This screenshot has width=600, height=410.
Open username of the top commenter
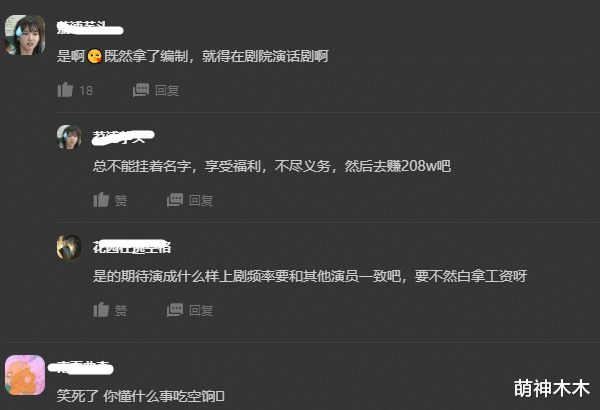pos(90,28)
